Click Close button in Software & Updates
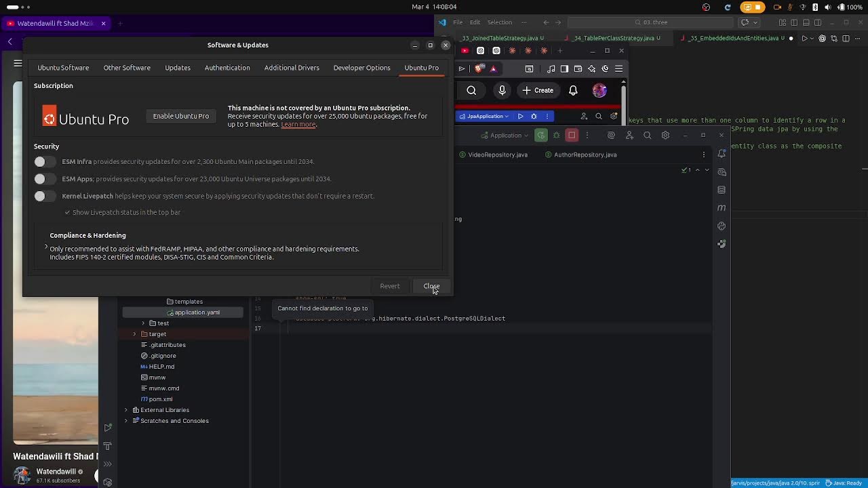The height and width of the screenshot is (488, 868). (x=431, y=286)
